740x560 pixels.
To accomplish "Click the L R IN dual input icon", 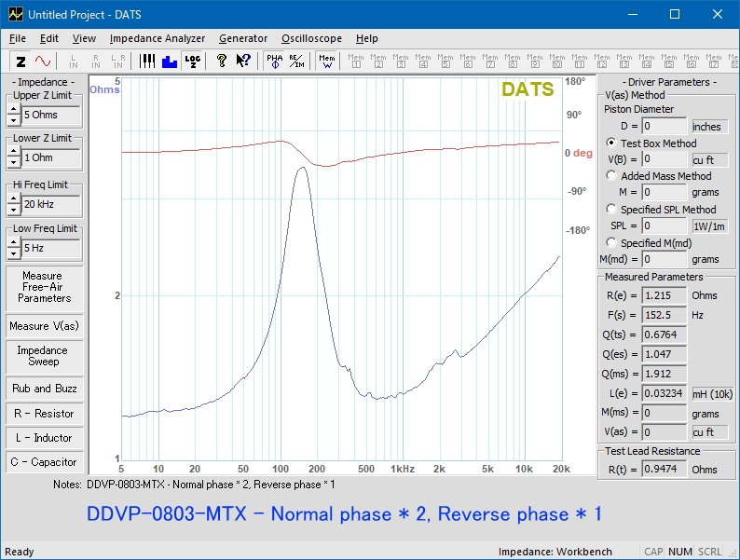I will point(118,61).
